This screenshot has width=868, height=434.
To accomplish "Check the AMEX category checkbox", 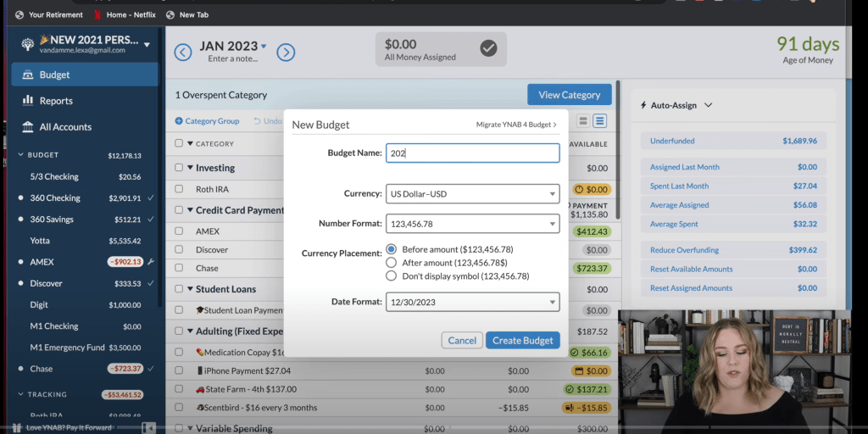I will tap(179, 231).
